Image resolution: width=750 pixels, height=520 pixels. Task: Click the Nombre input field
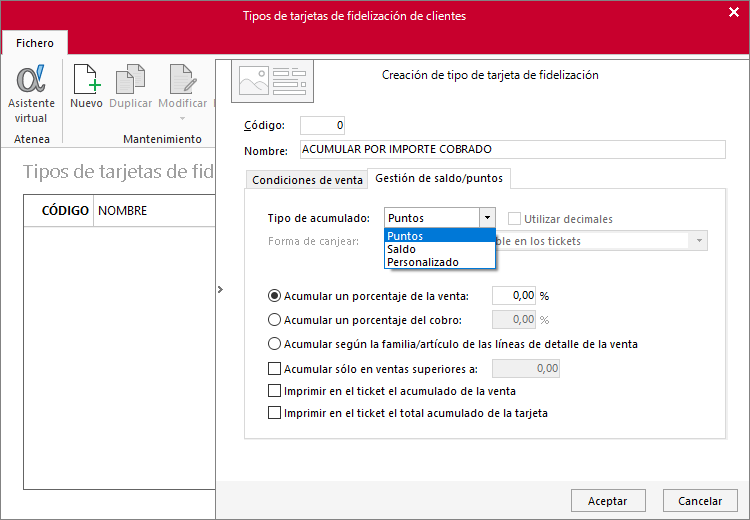click(x=513, y=149)
